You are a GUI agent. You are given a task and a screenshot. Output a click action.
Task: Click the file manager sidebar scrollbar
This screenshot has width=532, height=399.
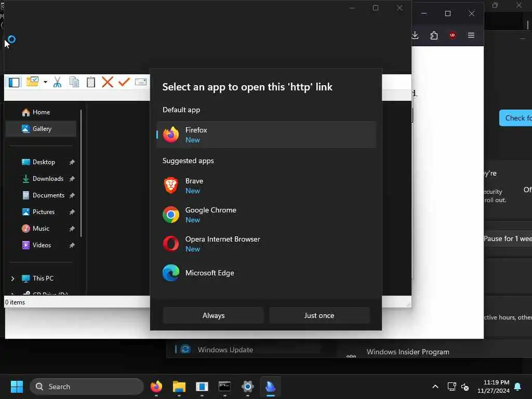[x=81, y=174]
